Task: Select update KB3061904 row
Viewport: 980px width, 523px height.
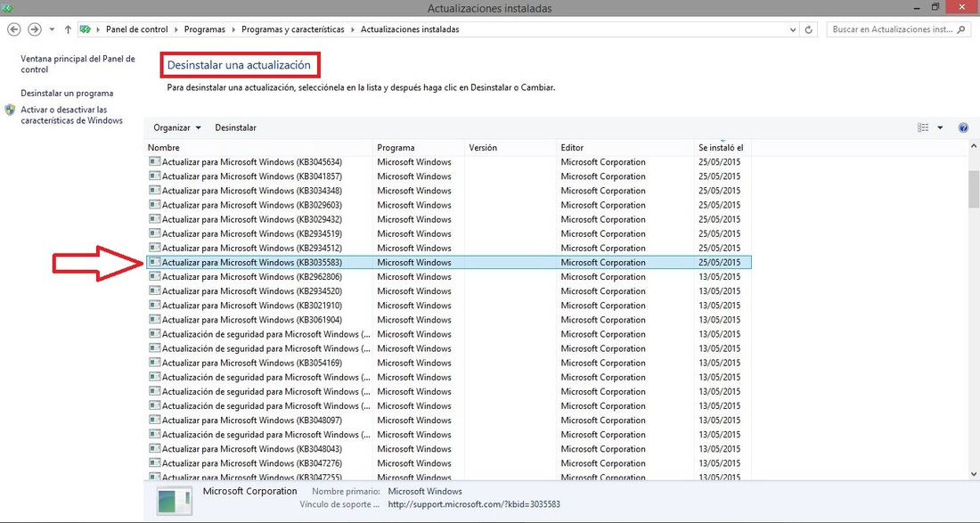Action: click(448, 320)
